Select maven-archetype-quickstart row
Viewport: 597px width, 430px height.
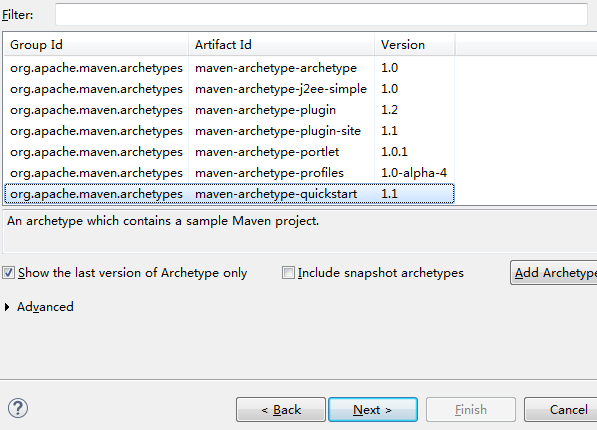coord(229,193)
